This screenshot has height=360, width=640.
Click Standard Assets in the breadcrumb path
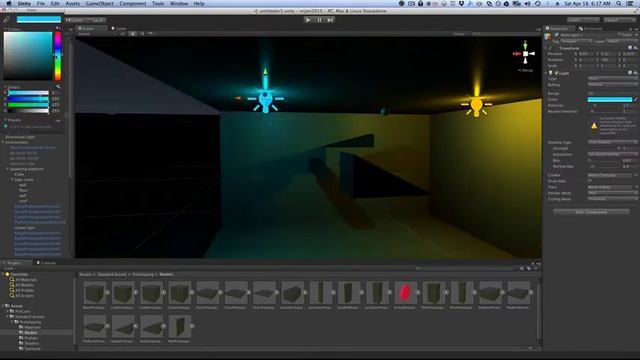point(112,274)
